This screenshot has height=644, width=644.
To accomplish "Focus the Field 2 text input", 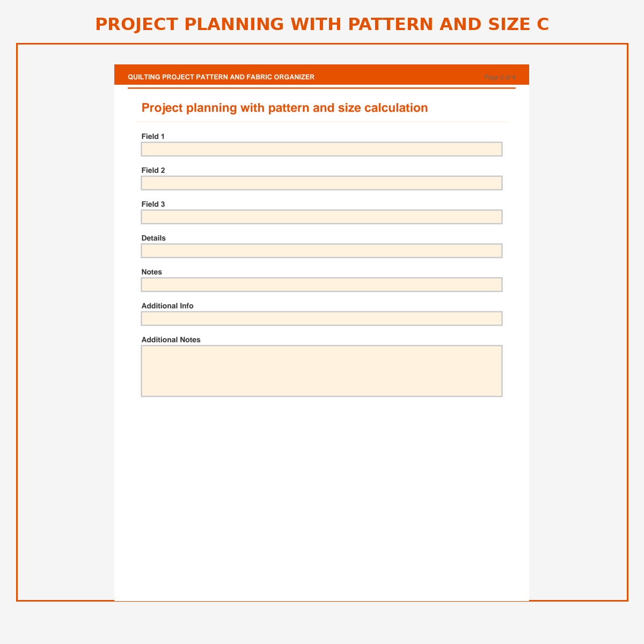I will click(x=321, y=183).
